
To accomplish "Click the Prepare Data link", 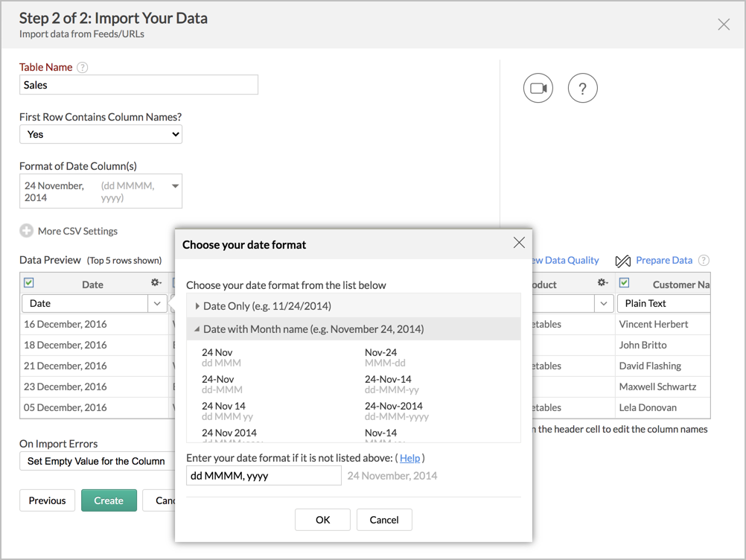I will (664, 260).
